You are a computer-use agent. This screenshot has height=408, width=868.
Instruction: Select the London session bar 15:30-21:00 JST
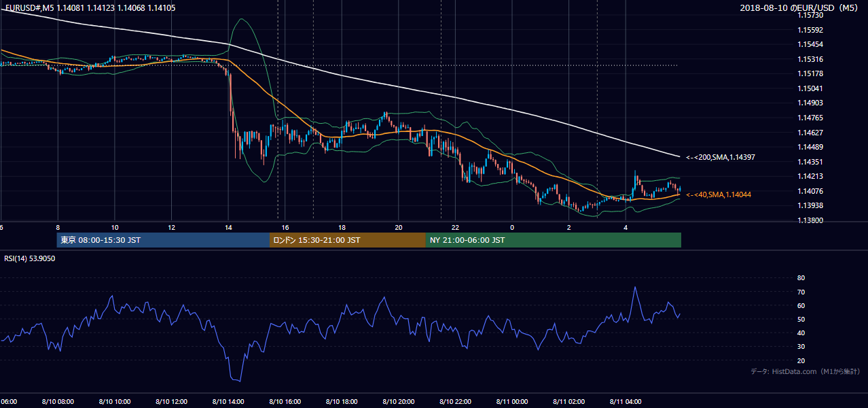348,240
